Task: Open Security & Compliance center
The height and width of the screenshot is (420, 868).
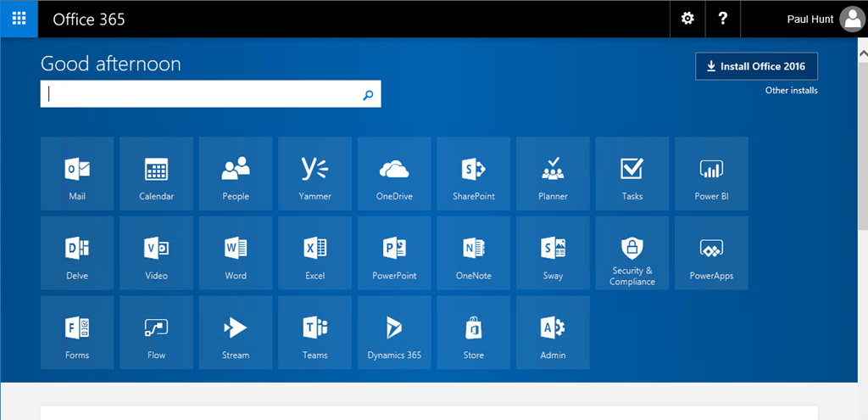Action: (632, 253)
